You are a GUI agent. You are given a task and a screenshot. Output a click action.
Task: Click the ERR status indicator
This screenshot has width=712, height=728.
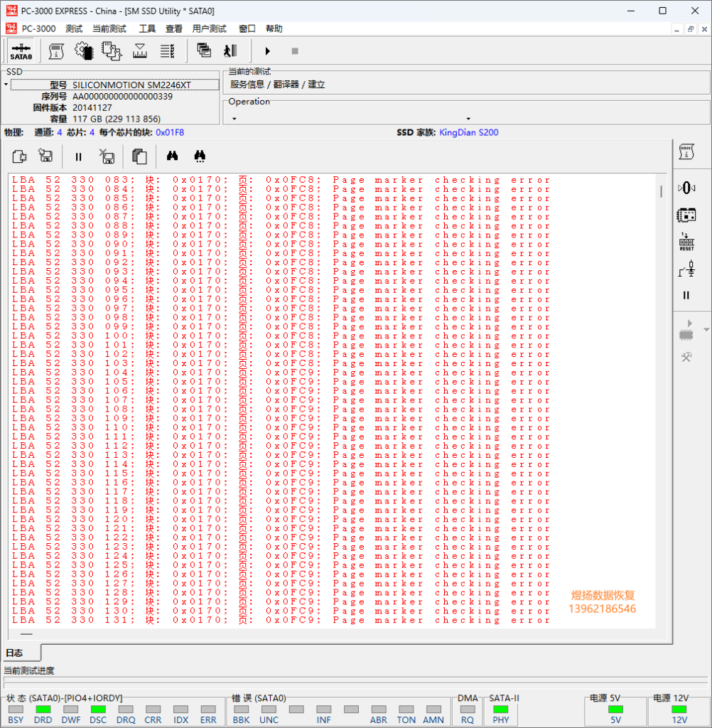click(208, 709)
